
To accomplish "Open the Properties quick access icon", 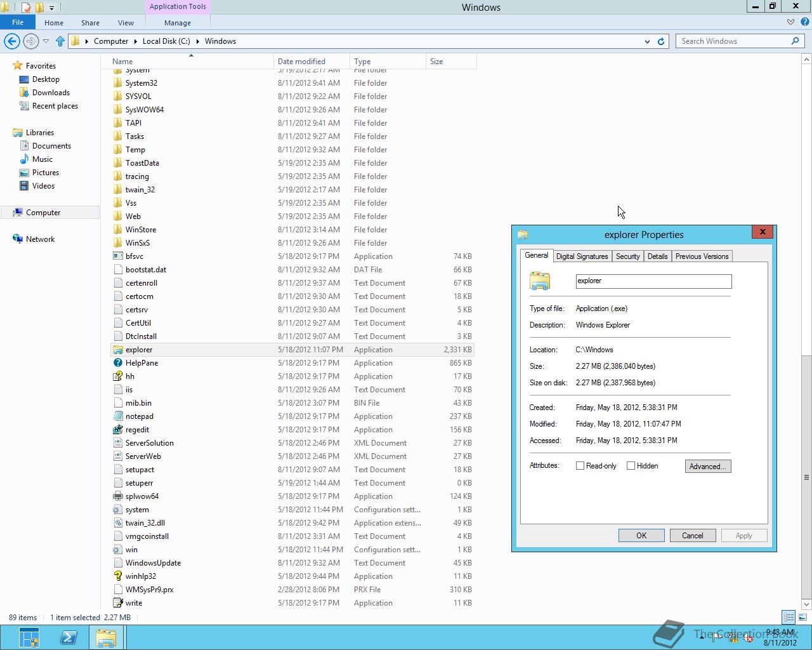I will click(26, 8).
